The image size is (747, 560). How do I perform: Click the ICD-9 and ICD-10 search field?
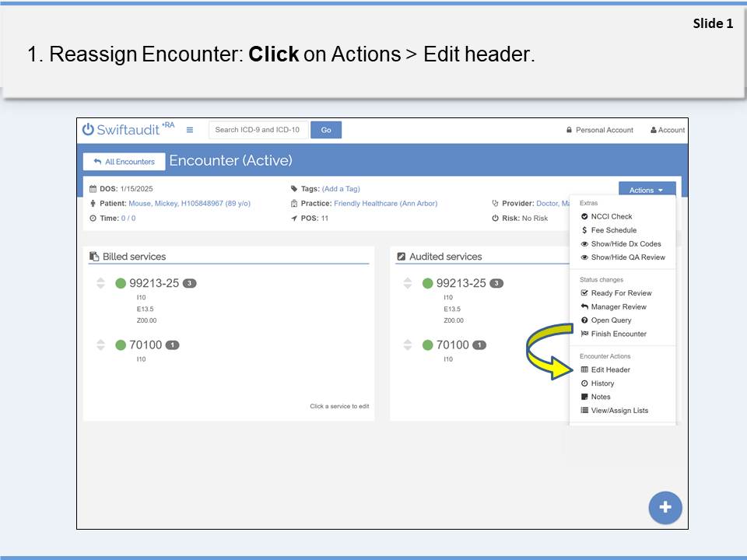pyautogui.click(x=258, y=130)
